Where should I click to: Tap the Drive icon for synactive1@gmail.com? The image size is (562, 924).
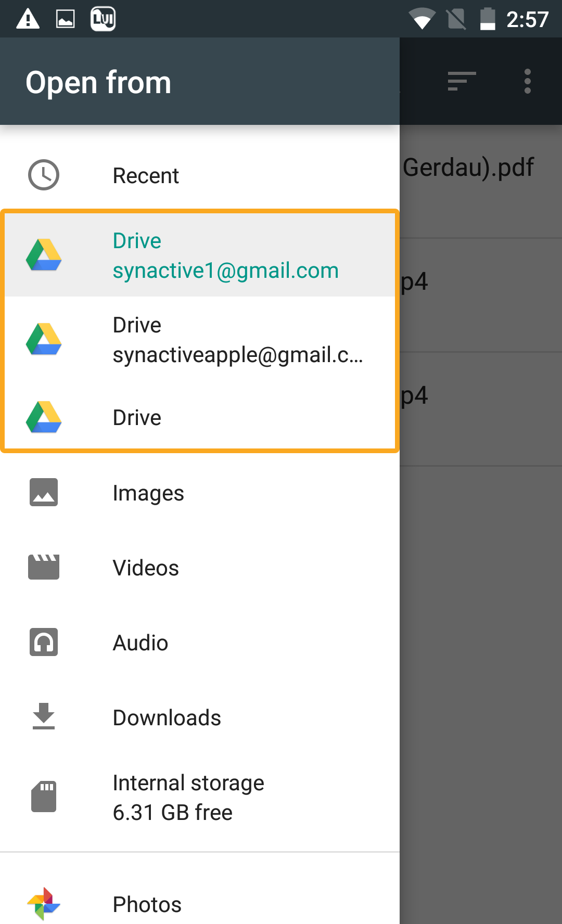click(44, 255)
